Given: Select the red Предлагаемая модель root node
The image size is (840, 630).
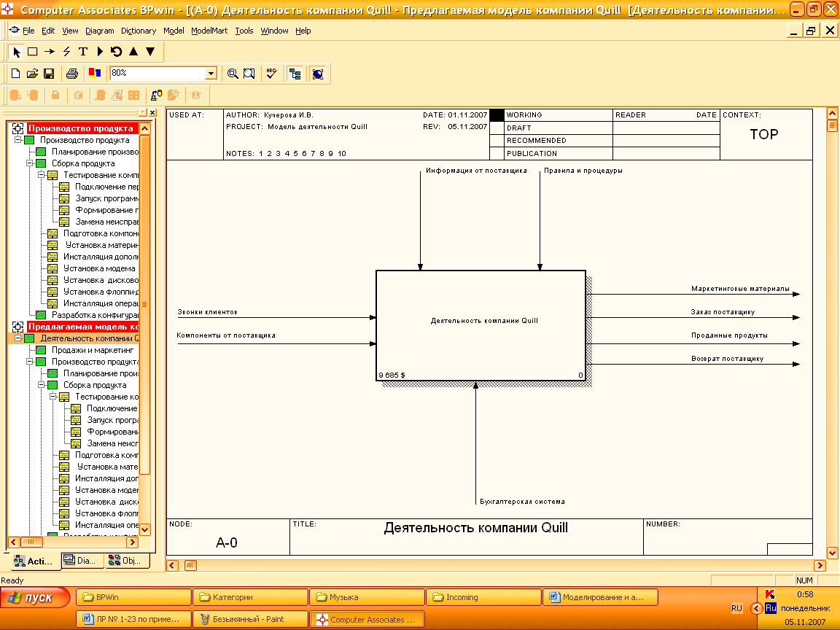Looking at the screenshot, I should click(83, 326).
